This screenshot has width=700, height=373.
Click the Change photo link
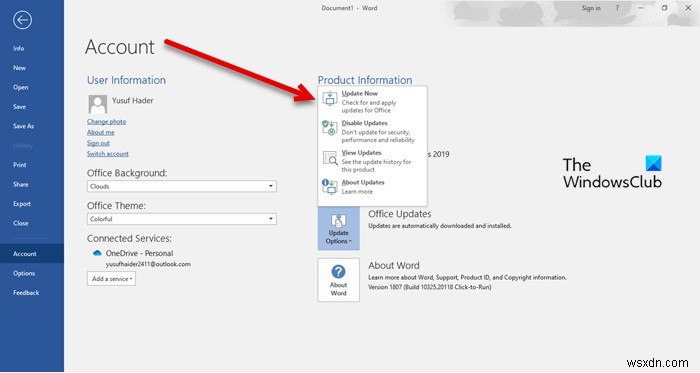click(x=106, y=122)
